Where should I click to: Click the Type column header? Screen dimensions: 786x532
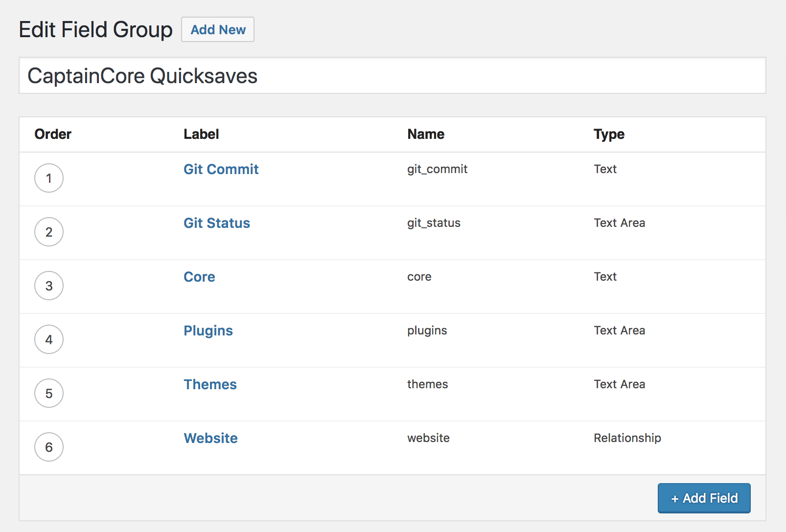tap(609, 134)
